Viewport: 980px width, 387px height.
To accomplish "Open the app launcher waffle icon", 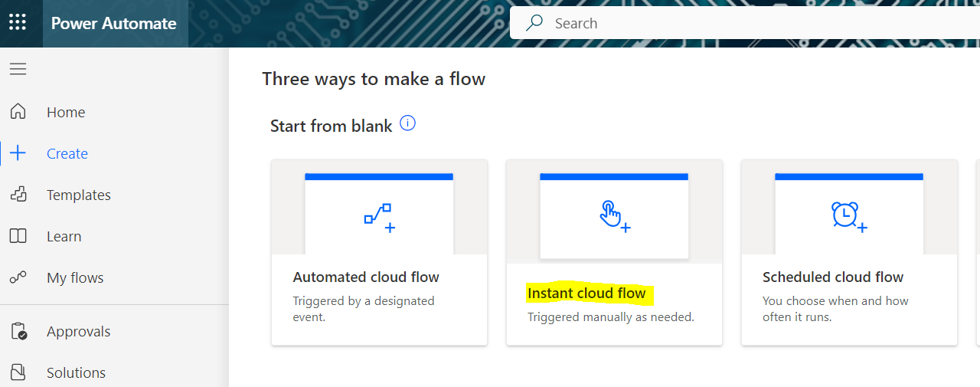I will pos(18,23).
